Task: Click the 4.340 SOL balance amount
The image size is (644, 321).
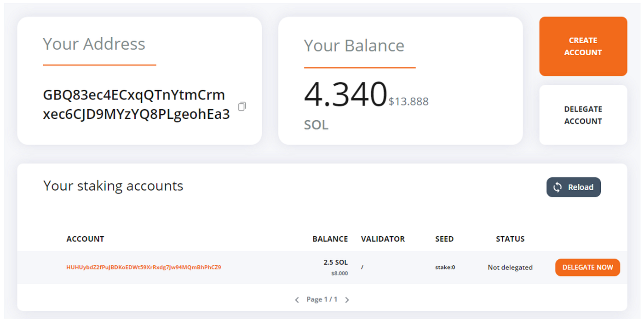Action: tap(345, 94)
